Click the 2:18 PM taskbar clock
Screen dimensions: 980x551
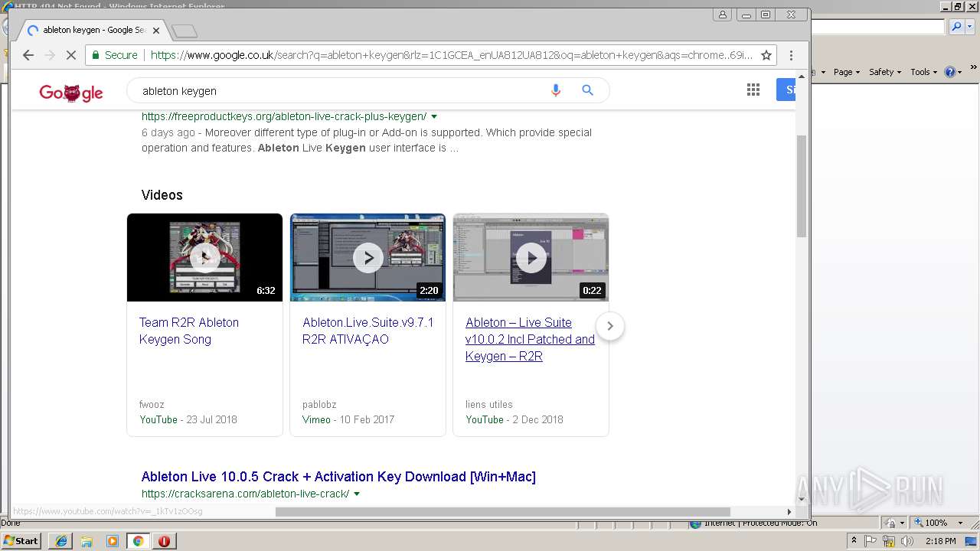[x=941, y=541]
